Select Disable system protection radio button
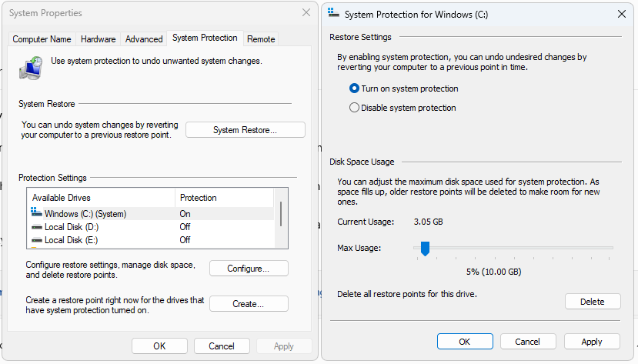Image resolution: width=638 pixels, height=364 pixels. [x=354, y=108]
